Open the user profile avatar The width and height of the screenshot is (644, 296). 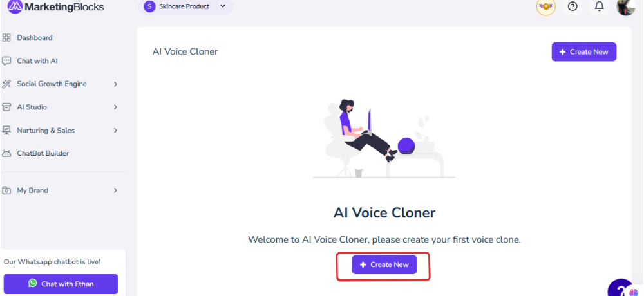pos(626,6)
